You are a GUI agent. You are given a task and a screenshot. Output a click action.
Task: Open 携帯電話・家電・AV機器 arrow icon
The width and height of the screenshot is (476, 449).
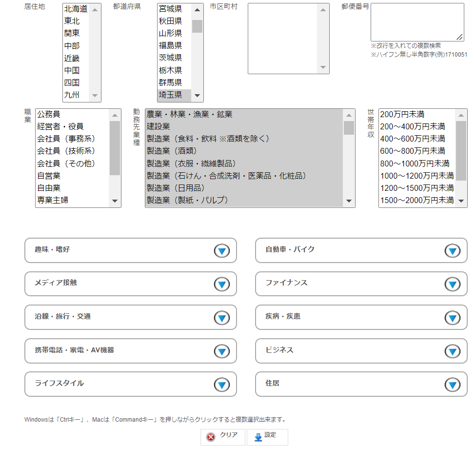222,351
